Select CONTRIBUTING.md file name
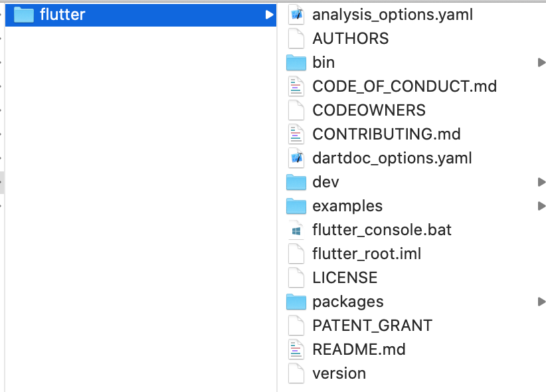 pos(386,134)
